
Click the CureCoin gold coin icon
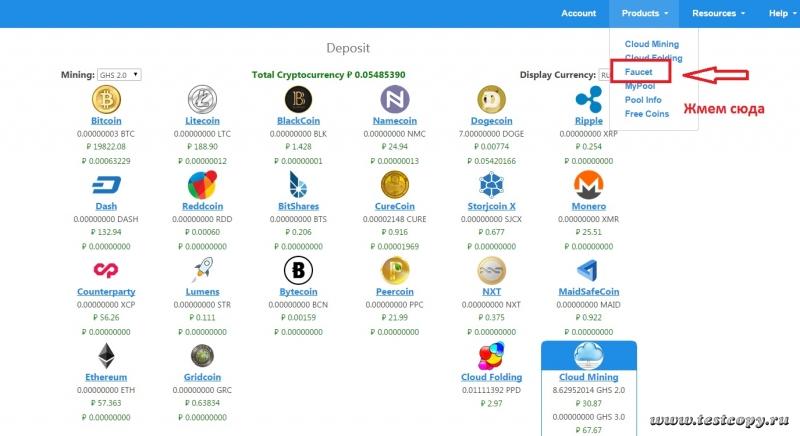[x=394, y=185]
